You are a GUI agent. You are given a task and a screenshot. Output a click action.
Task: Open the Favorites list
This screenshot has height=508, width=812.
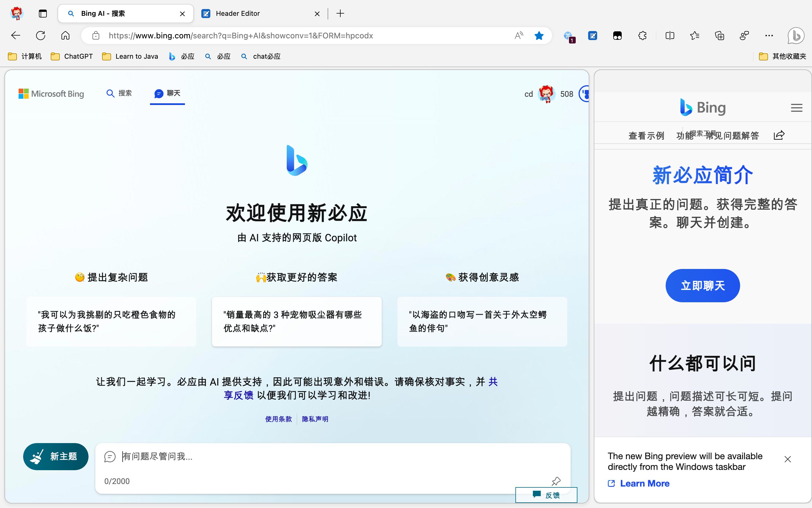point(694,35)
